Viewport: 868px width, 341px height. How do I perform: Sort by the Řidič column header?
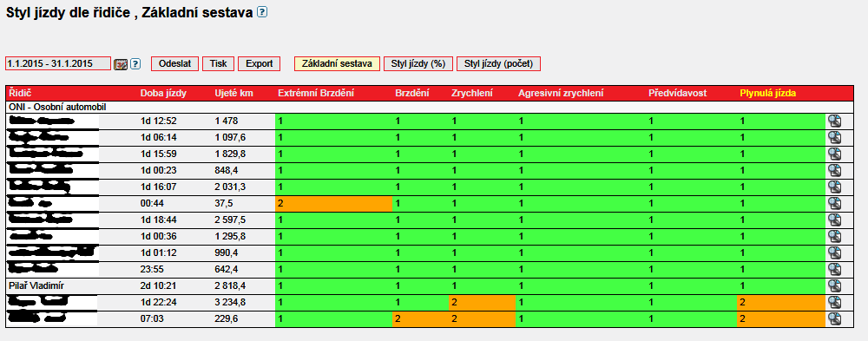point(19,94)
